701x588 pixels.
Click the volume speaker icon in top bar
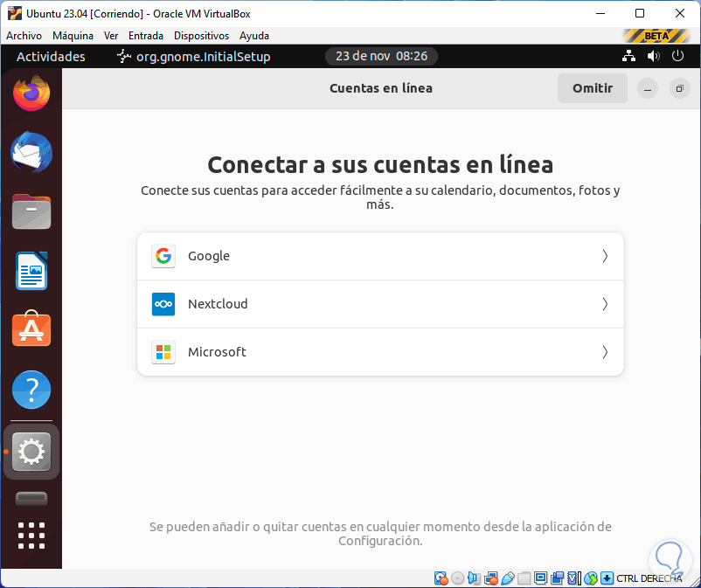[x=653, y=56]
